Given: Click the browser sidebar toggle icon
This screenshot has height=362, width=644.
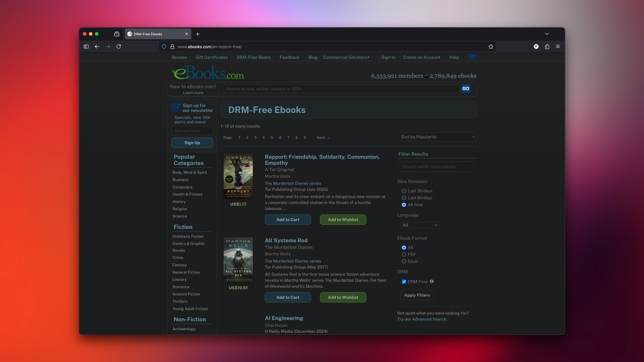Looking at the screenshot, I should [86, 47].
